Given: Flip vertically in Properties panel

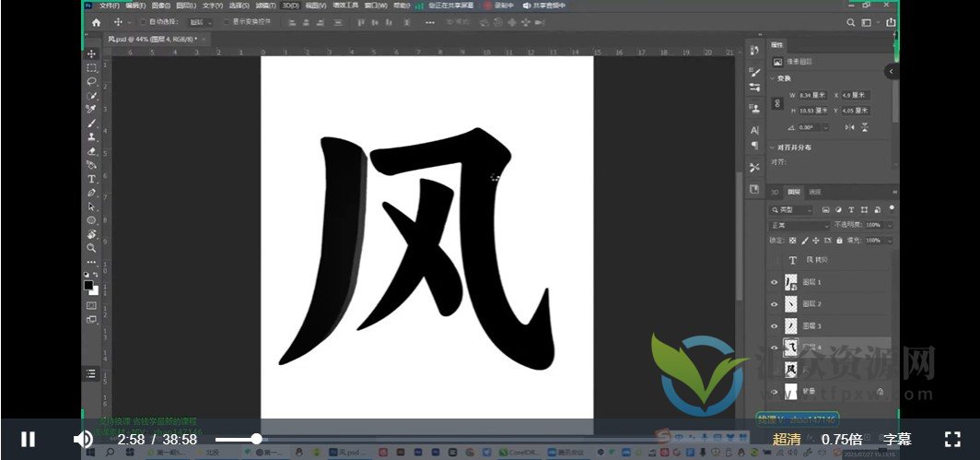Looking at the screenshot, I should (864, 127).
